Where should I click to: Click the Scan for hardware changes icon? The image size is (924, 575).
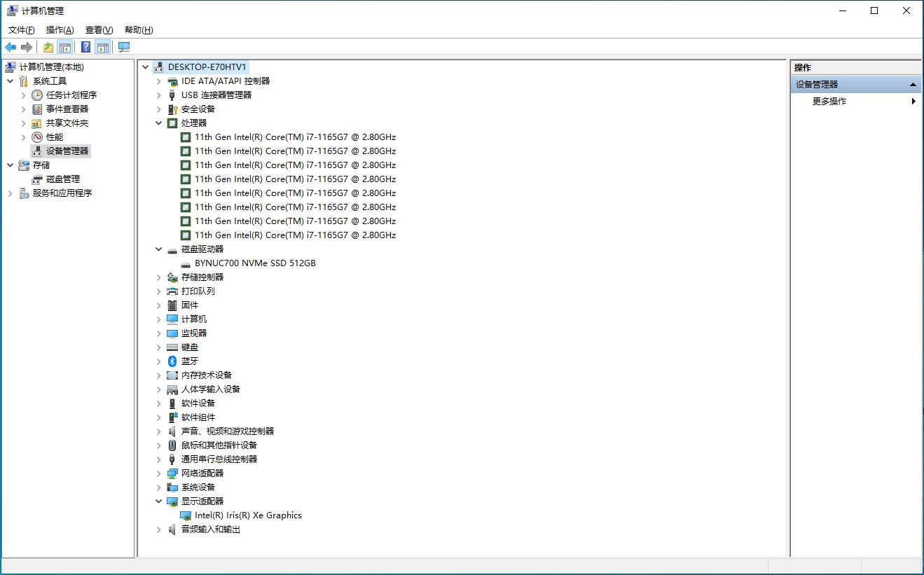coord(124,47)
